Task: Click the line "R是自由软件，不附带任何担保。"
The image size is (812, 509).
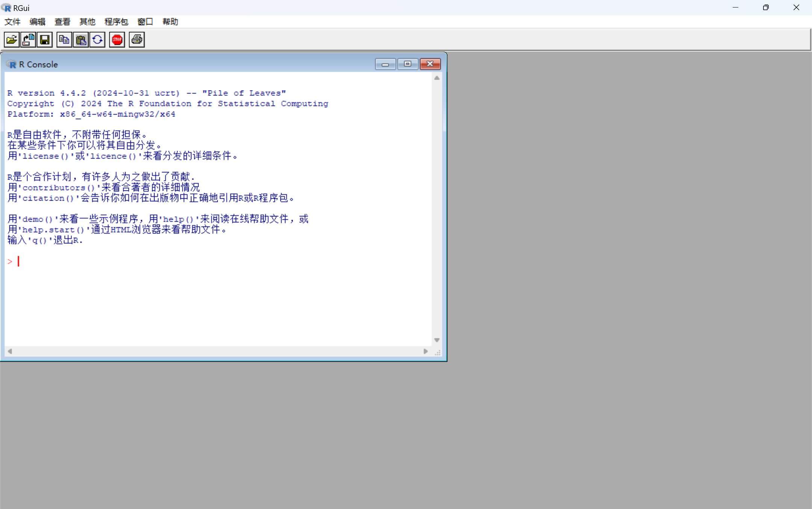Action: 77,134
